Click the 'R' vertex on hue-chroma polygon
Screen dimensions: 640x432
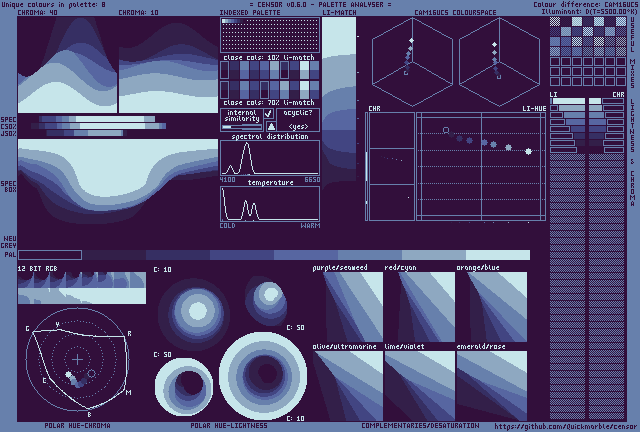point(129,334)
